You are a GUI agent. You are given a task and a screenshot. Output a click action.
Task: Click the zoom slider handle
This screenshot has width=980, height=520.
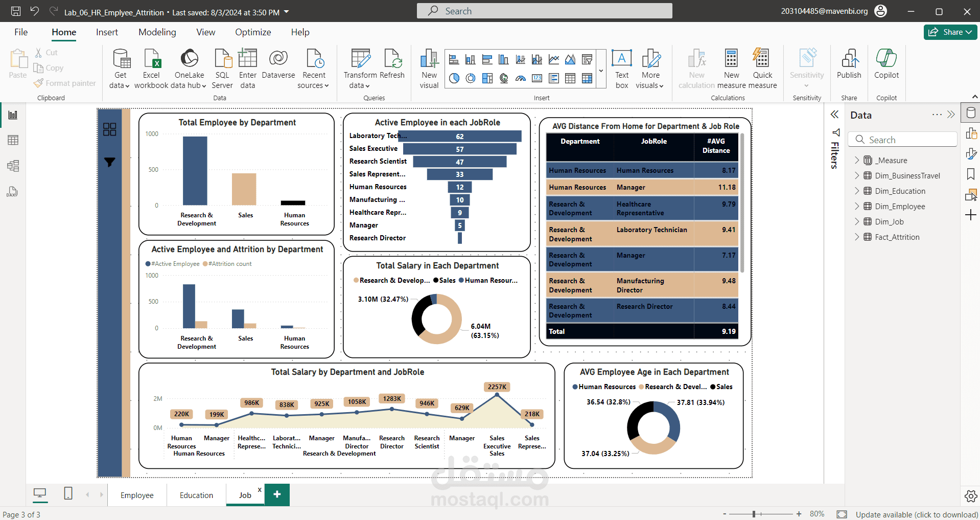pos(754,514)
